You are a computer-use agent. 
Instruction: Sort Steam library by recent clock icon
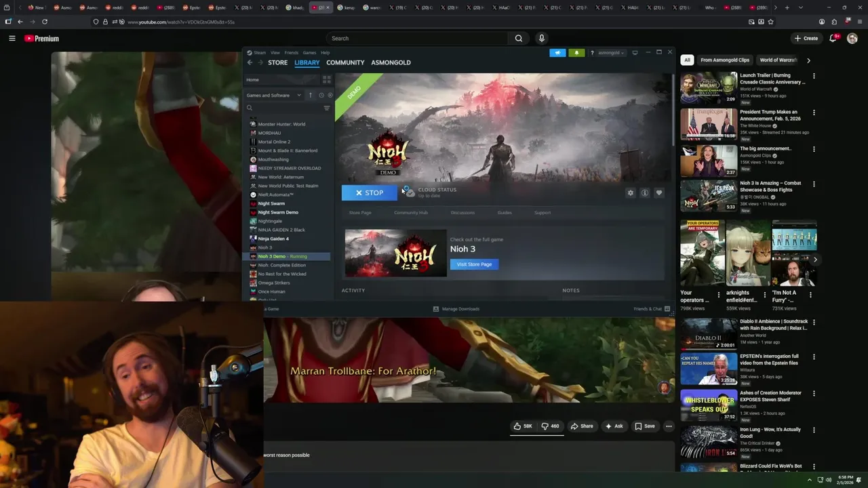321,96
